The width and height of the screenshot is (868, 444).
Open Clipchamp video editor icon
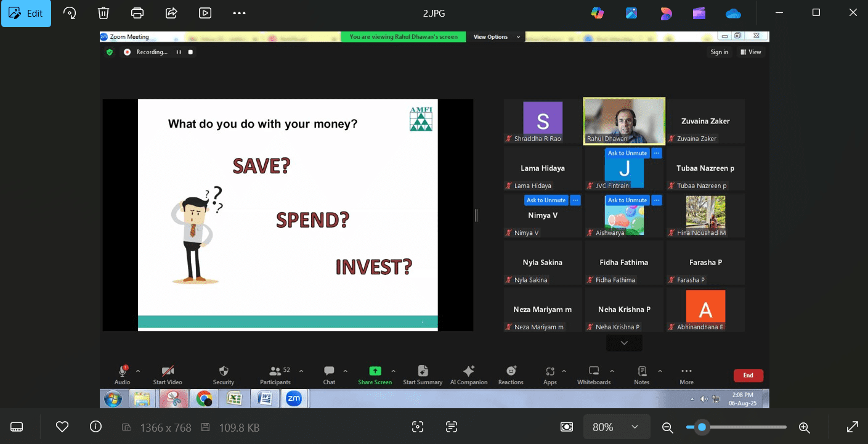click(x=699, y=13)
